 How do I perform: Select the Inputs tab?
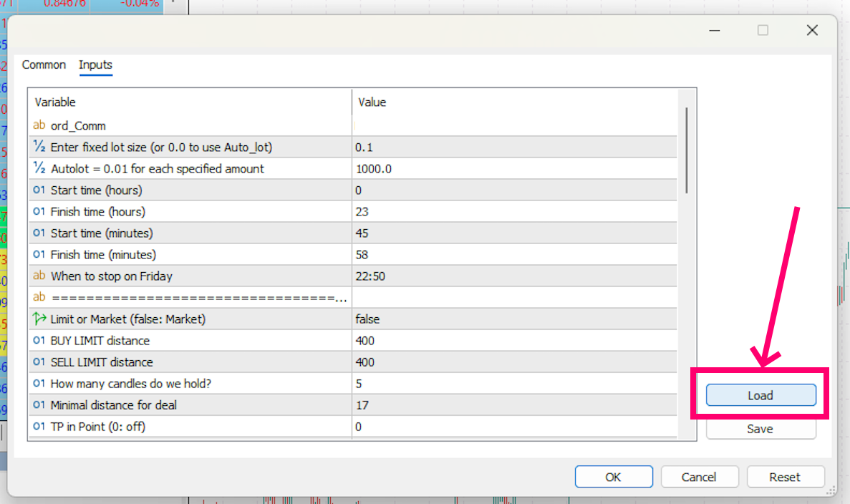[95, 65]
